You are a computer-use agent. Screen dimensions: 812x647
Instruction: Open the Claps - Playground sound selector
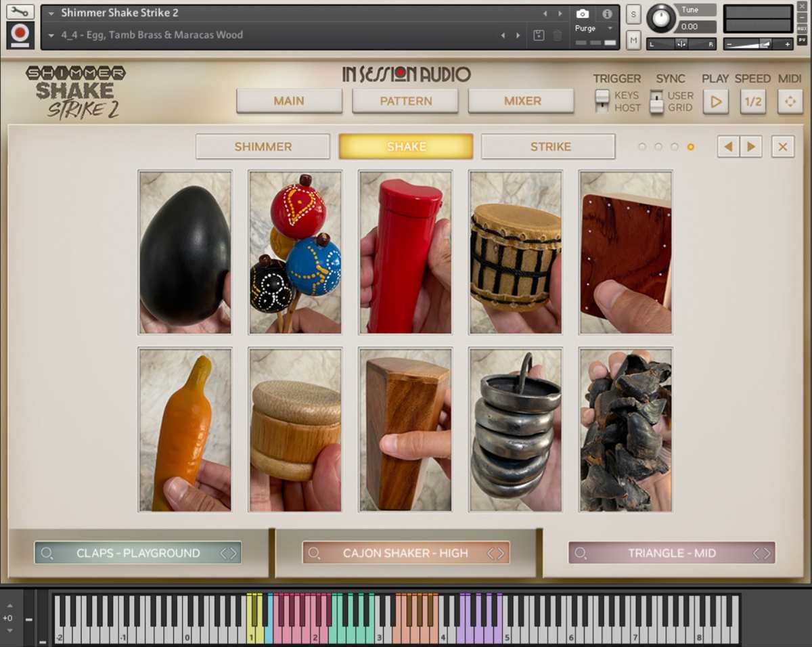[138, 553]
